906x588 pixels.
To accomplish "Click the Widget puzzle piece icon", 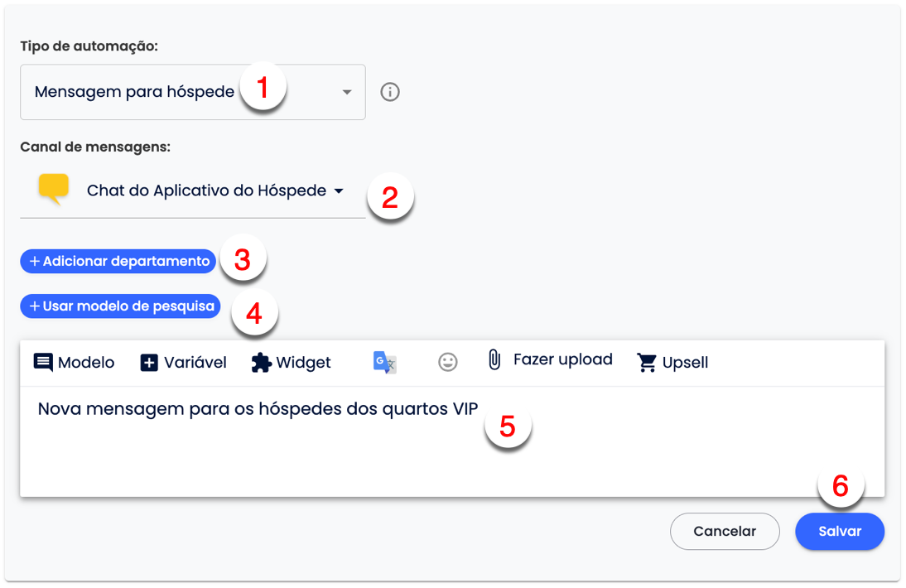I will click(262, 363).
